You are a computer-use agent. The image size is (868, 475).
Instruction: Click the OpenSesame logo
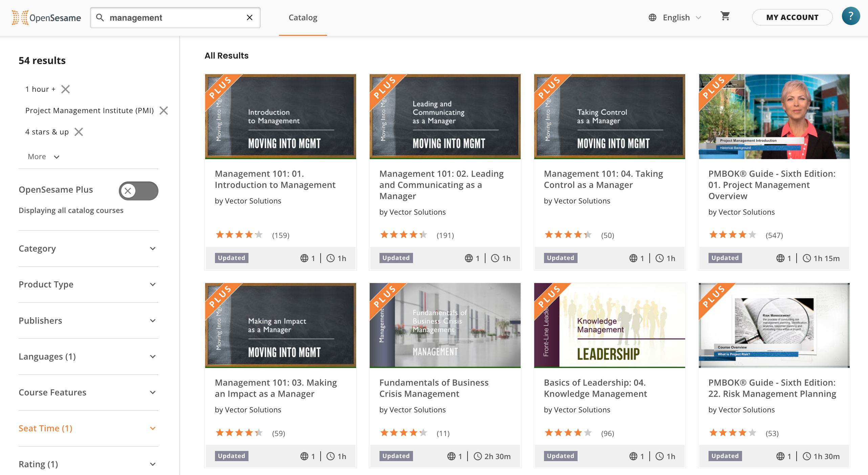(46, 18)
